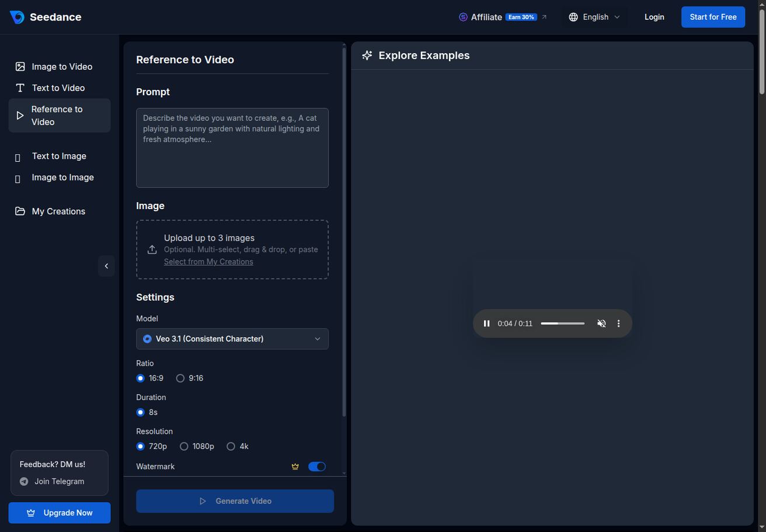Screen dimensions: 766x532
Task: Click the My Creations folder icon
Action: coord(20,211)
